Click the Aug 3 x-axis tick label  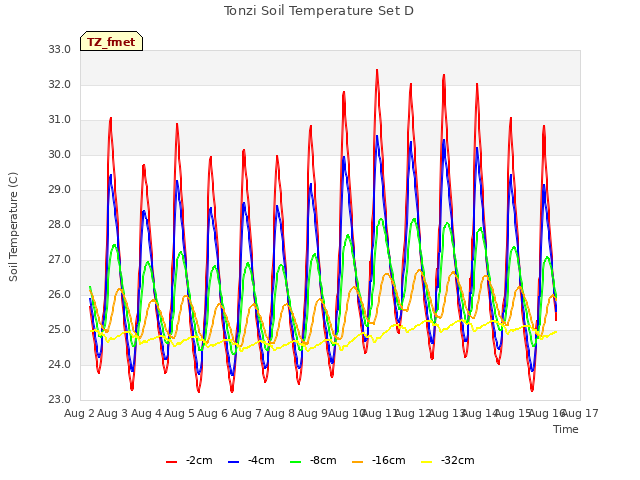[x=112, y=413]
